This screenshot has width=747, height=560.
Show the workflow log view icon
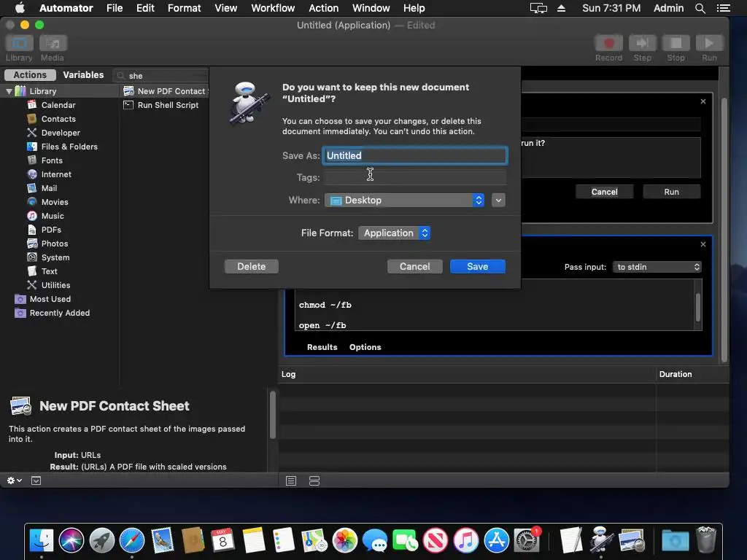click(x=291, y=481)
